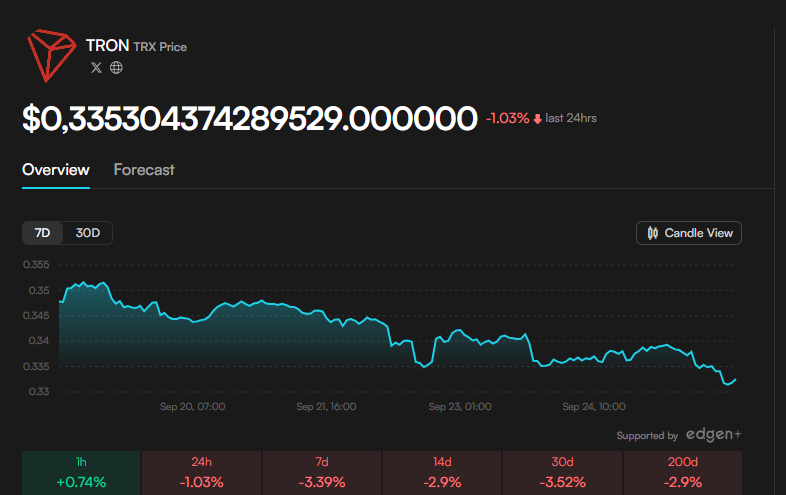The width and height of the screenshot is (786, 495).
Task: Switch to the Forecast tab
Action: coord(144,170)
